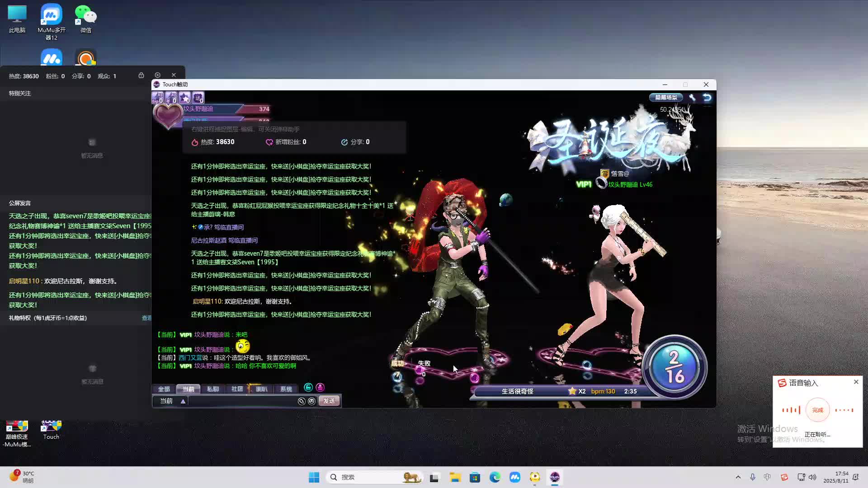Click 完成 in the voice input popup
This screenshot has height=488, width=868.
pyautogui.click(x=817, y=410)
